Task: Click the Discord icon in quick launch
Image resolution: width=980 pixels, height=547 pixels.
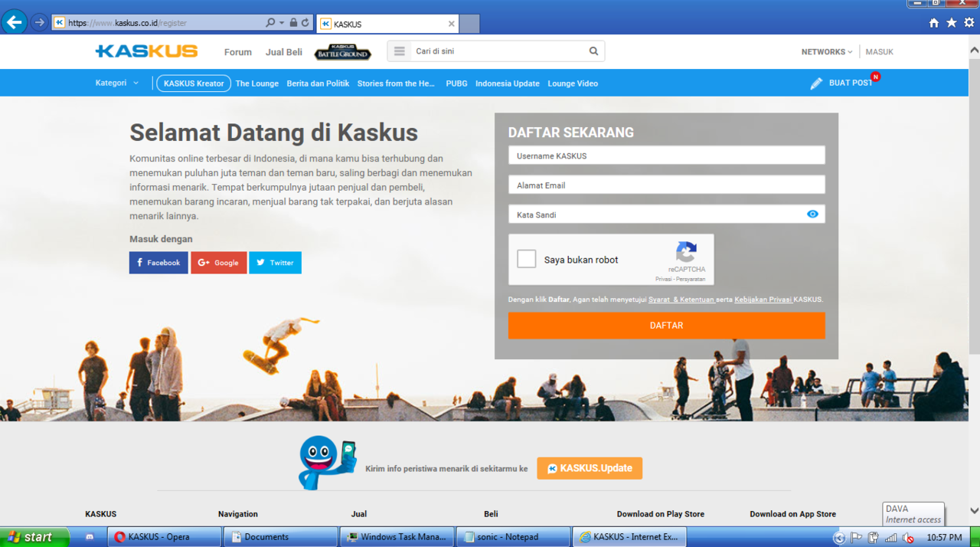Action: pos(90,537)
